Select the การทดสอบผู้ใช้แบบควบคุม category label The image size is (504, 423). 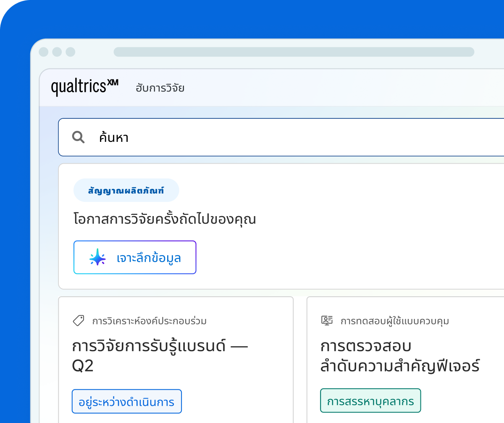395,321
